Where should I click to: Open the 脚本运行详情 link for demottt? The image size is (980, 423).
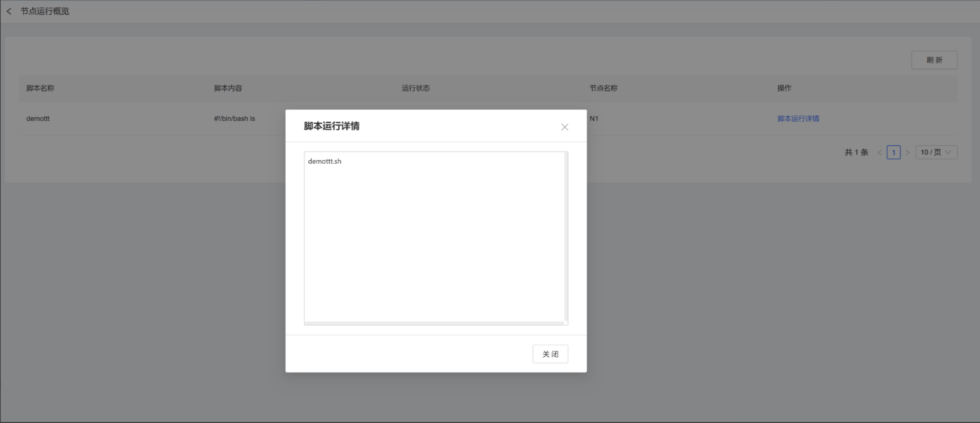[x=798, y=118]
